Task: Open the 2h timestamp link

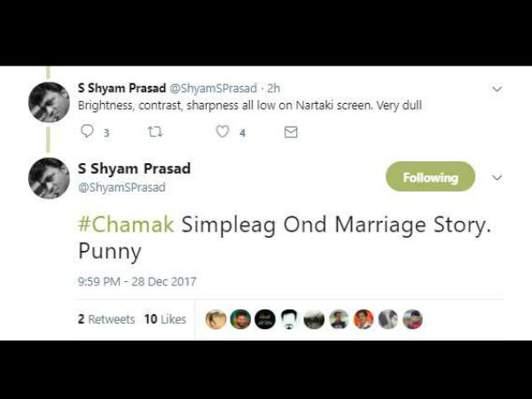Action: pos(273,88)
